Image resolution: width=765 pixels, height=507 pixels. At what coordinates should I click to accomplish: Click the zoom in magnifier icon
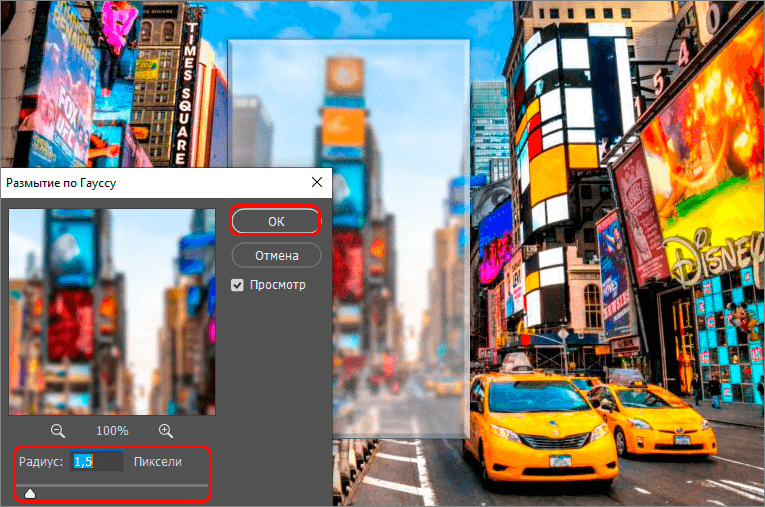(x=166, y=430)
